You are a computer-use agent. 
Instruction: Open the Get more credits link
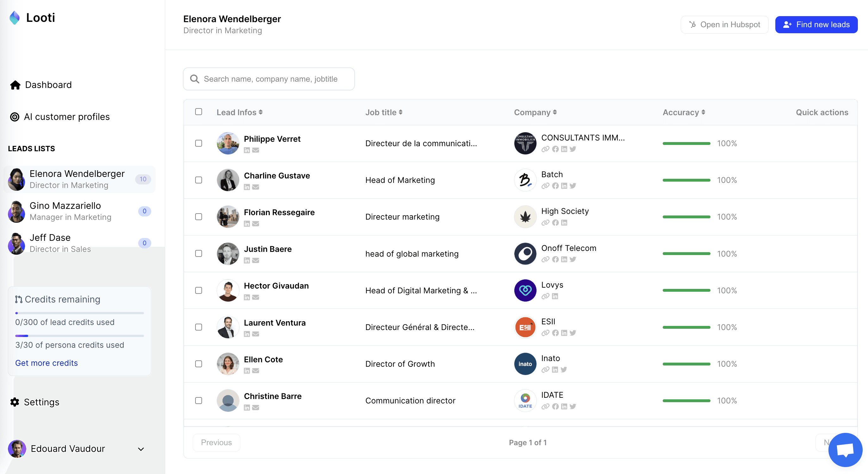point(46,363)
